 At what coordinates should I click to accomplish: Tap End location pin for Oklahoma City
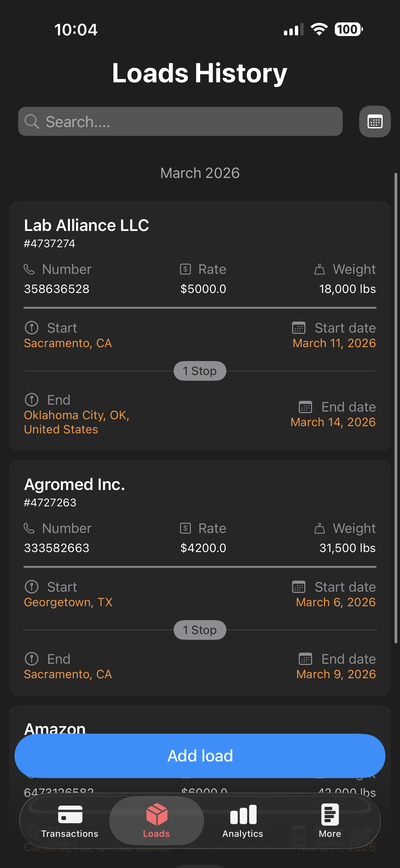click(32, 400)
